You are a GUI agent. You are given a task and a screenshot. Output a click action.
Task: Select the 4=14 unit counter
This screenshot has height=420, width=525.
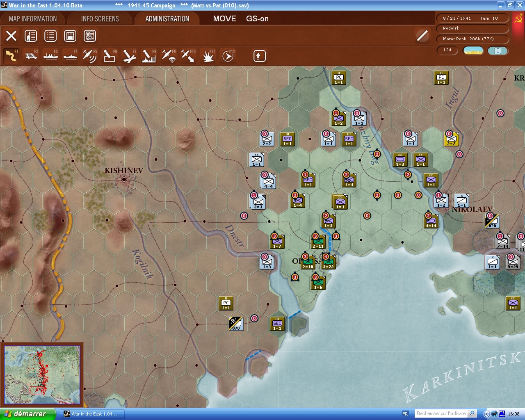tap(431, 221)
